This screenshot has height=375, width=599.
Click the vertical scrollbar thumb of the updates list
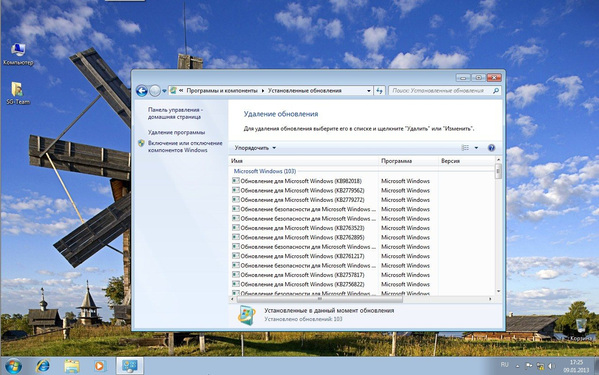tap(498, 171)
